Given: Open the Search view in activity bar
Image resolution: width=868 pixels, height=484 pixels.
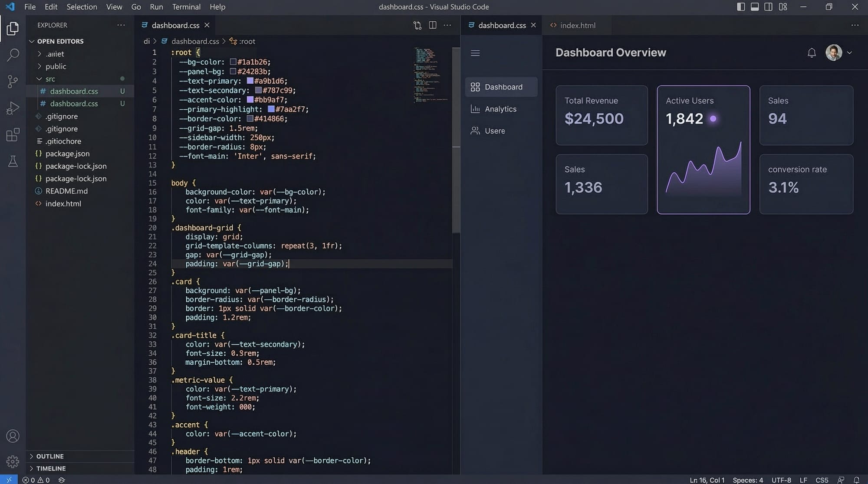Looking at the screenshot, I should 13,55.
